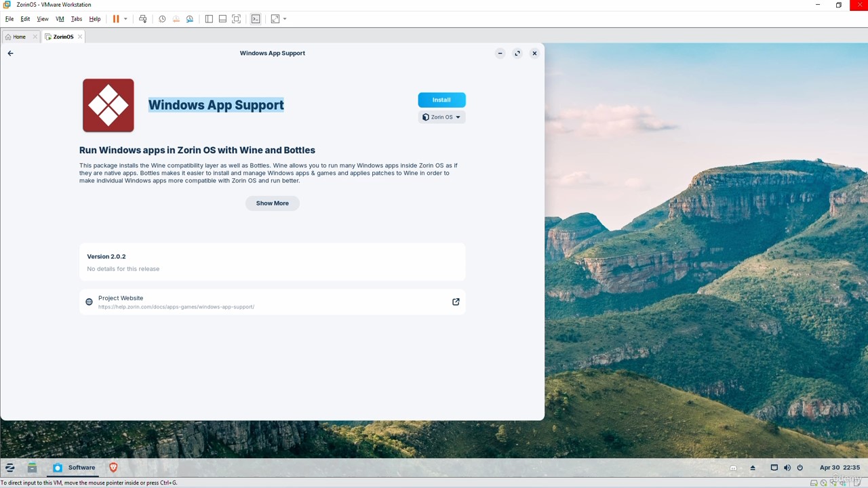
Task: Close the Home tab
Action: tap(35, 37)
